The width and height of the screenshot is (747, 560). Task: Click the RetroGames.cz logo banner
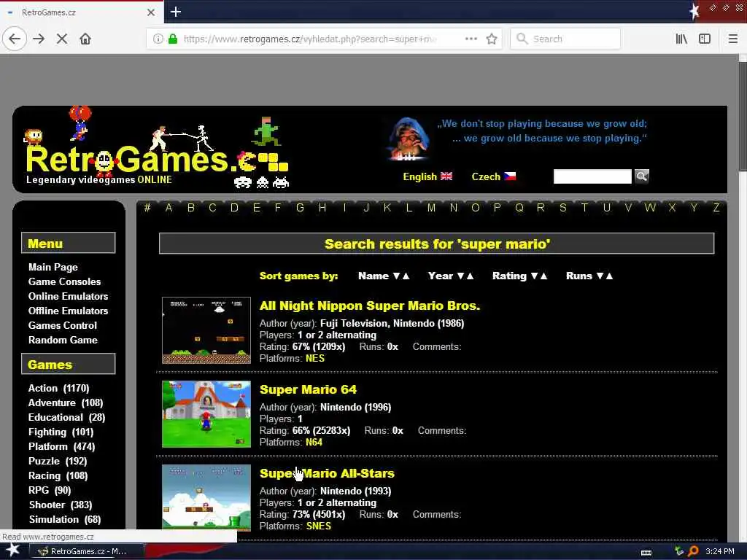pyautogui.click(x=157, y=149)
